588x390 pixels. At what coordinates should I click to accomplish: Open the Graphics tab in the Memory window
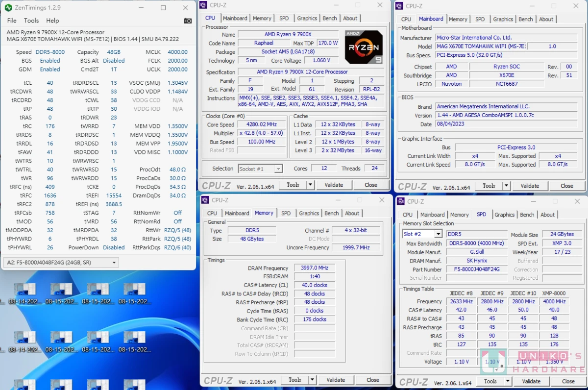309,213
